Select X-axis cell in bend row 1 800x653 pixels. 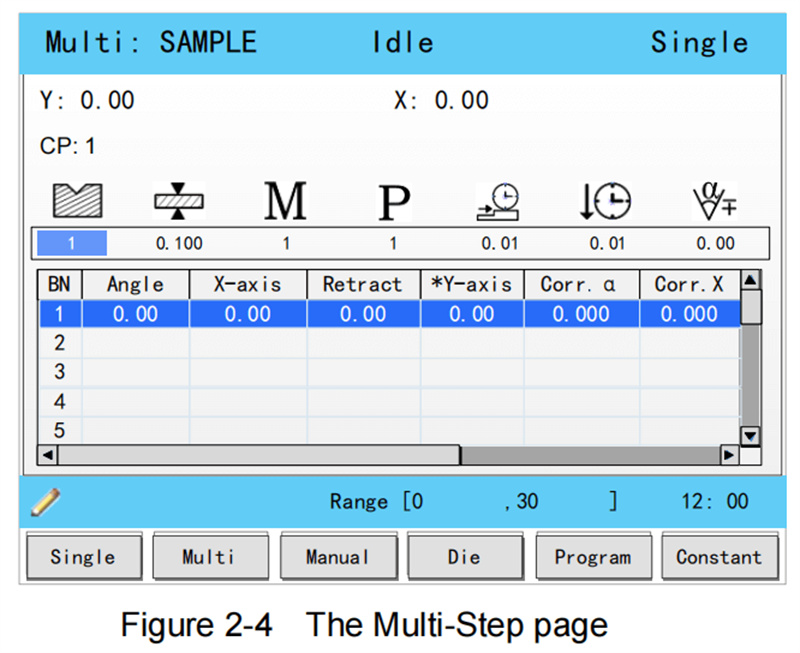pos(248,314)
